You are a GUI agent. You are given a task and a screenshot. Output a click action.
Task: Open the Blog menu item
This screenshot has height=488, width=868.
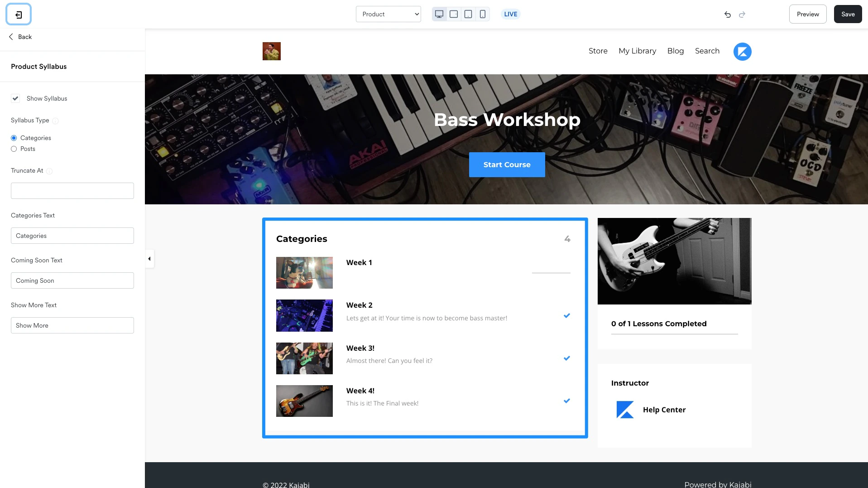tap(675, 51)
